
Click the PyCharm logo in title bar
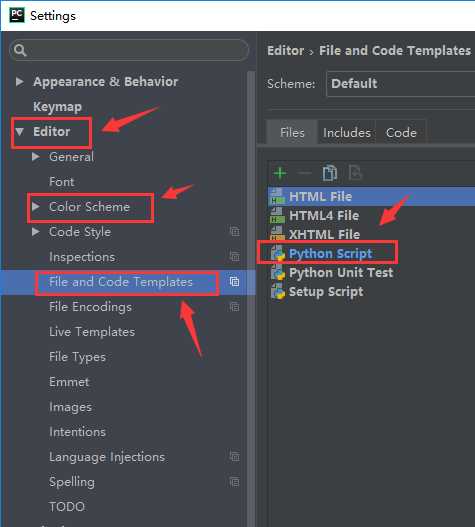(x=16, y=15)
